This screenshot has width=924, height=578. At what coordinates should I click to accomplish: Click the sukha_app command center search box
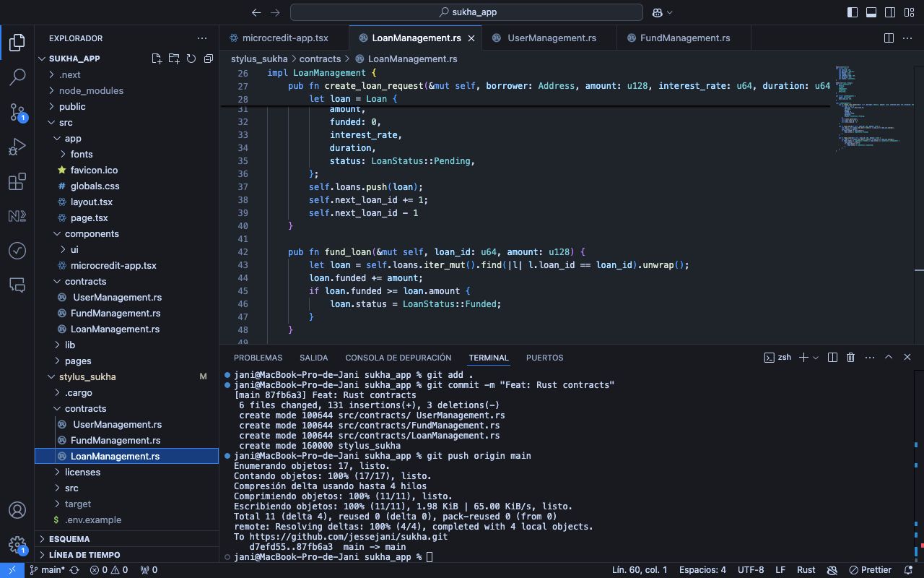(466, 12)
